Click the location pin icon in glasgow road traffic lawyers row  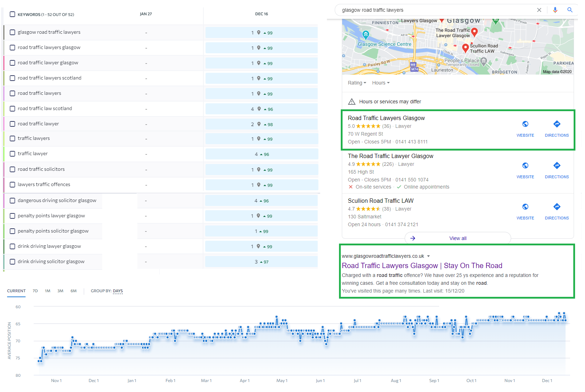click(x=259, y=33)
